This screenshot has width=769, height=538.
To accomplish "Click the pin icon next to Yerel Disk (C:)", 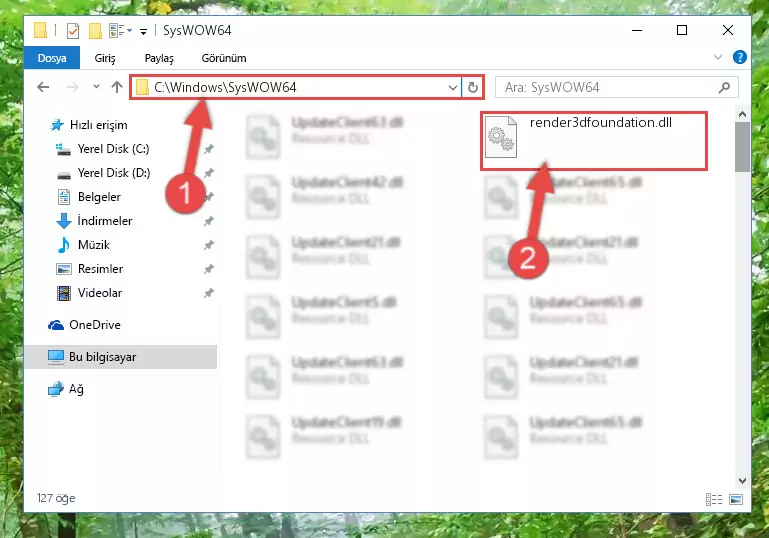I will click(x=209, y=149).
